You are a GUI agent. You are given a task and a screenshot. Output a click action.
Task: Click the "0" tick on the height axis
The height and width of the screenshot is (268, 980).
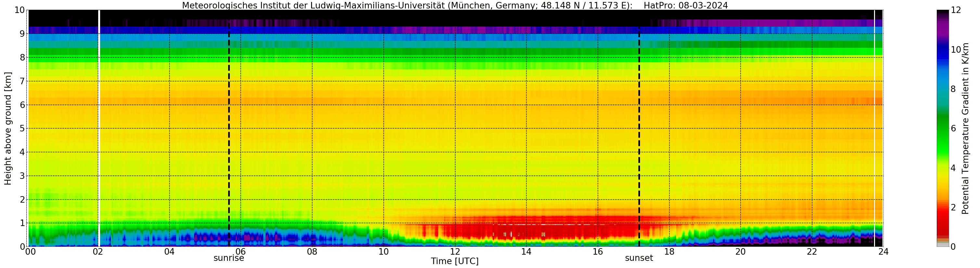pyautogui.click(x=22, y=247)
